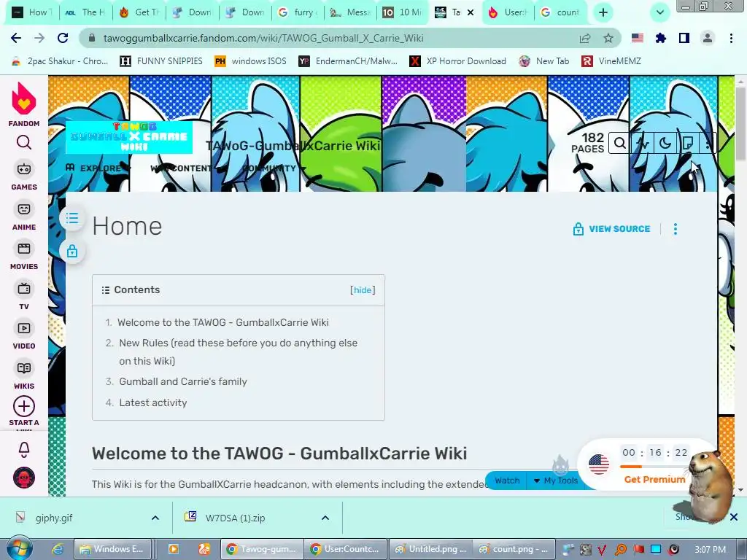Click the TAWOG Gumball X Carrie wiki logo
The image size is (747, 560).
[129, 137]
